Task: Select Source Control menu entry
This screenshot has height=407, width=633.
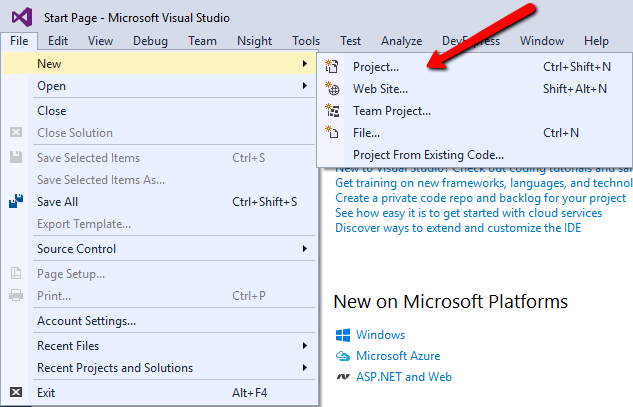Action: coord(159,249)
